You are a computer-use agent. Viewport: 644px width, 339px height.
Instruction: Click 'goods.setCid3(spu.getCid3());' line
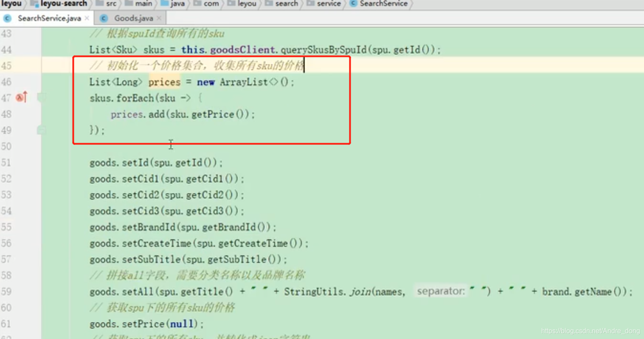coord(167,211)
